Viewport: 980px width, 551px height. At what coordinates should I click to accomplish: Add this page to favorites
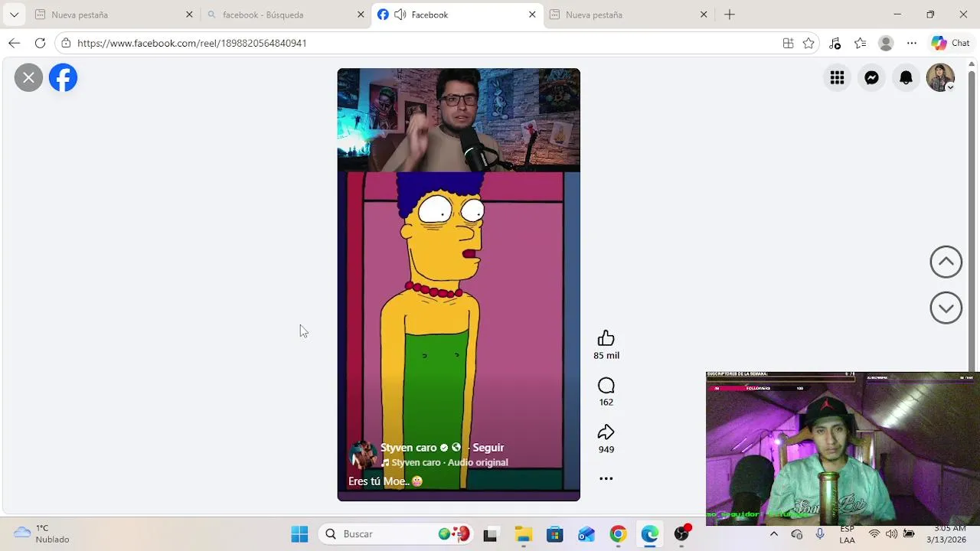click(808, 43)
